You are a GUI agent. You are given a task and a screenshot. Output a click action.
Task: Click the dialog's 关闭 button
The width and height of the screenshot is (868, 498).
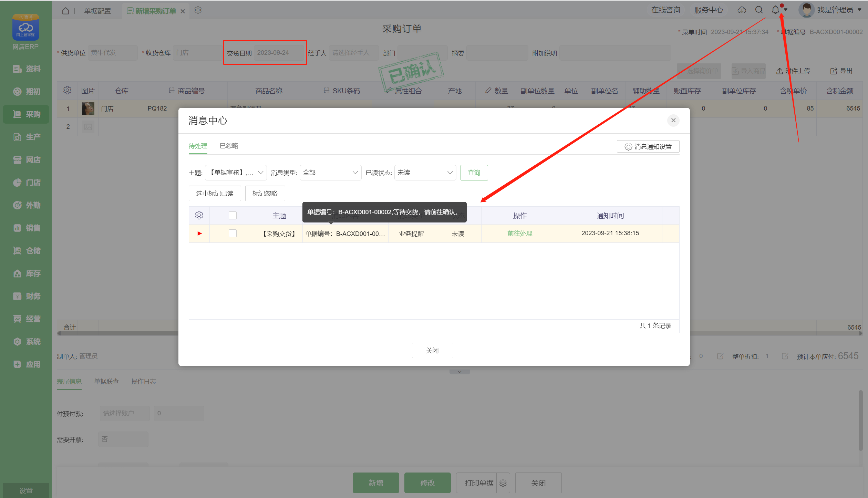click(x=433, y=350)
